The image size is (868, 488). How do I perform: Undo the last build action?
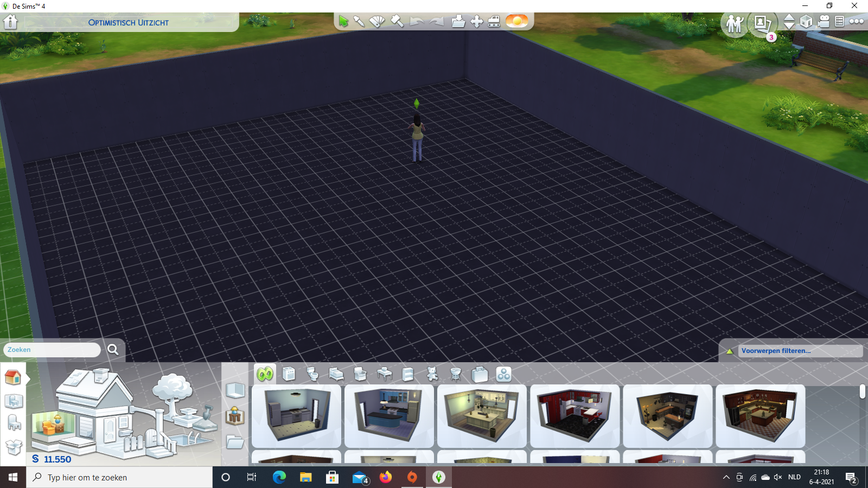tap(417, 22)
